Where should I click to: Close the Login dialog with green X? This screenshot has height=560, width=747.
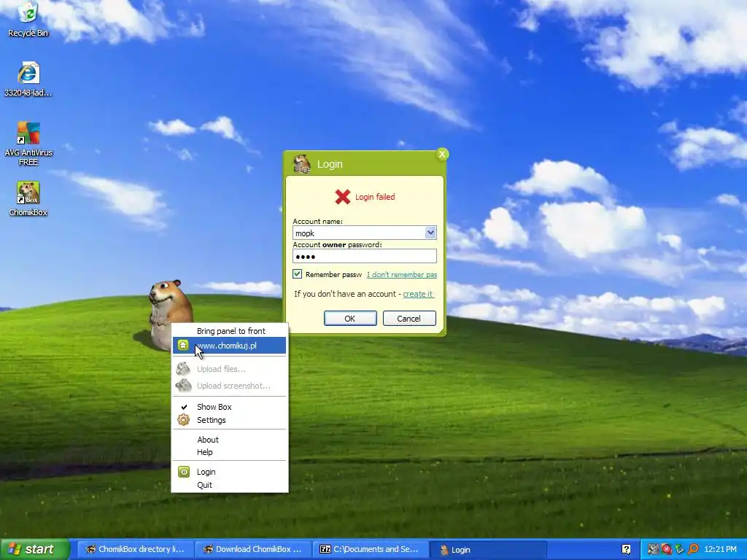442,154
